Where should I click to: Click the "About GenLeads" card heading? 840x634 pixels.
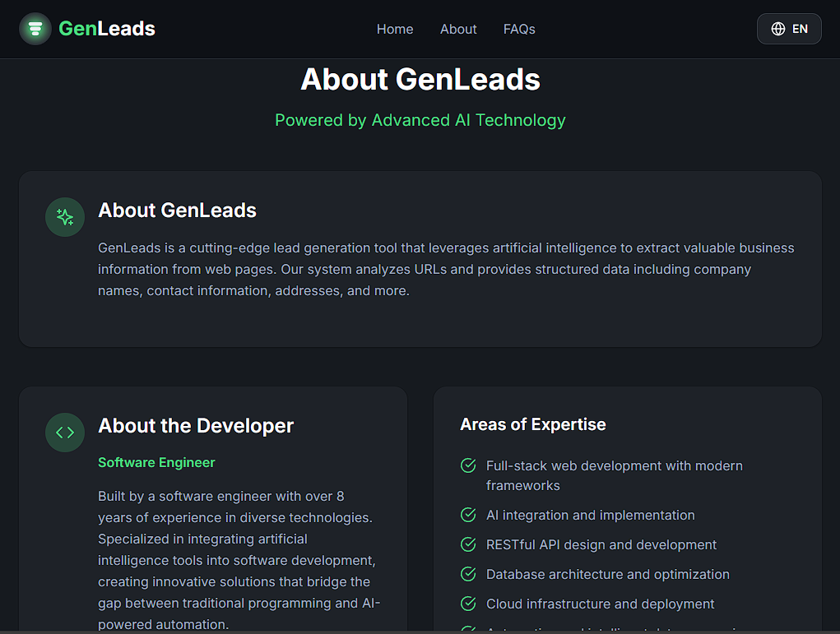click(178, 210)
